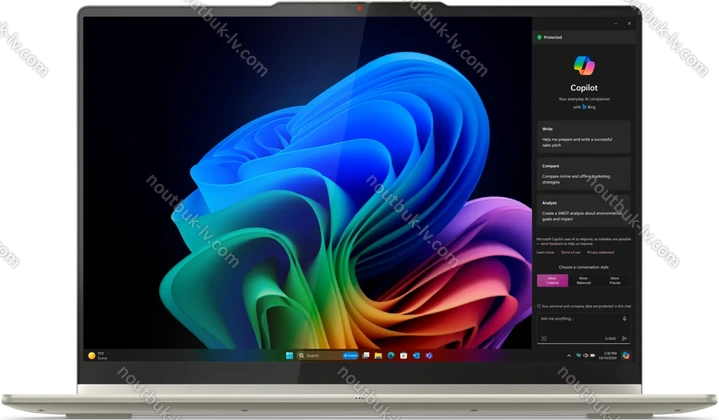Choose the Write suggestion card
This screenshot has height=420, width=719.
tap(584, 136)
